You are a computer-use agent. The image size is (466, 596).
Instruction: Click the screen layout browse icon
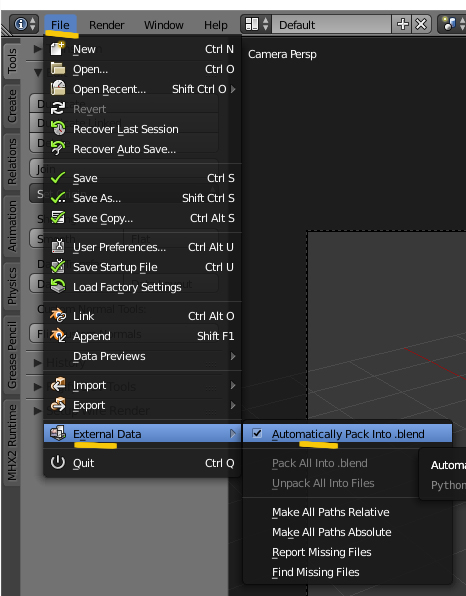click(x=252, y=24)
